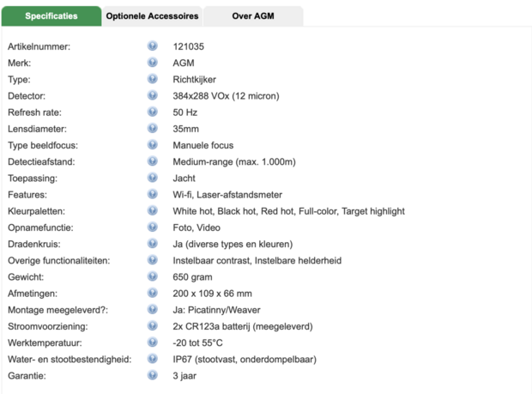Switch to the Optionele Accessoires tab
Image resolution: width=532 pixels, height=394 pixels.
tap(153, 16)
